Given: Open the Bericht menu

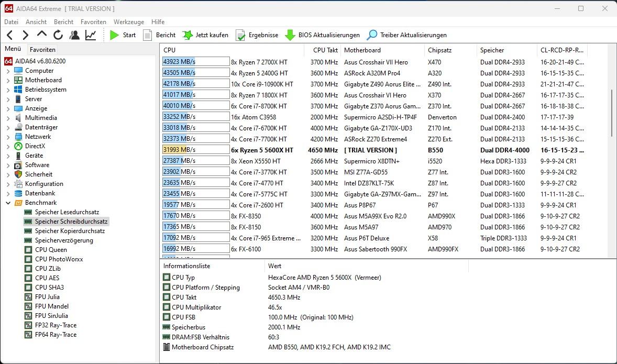Looking at the screenshot, I should [64, 22].
